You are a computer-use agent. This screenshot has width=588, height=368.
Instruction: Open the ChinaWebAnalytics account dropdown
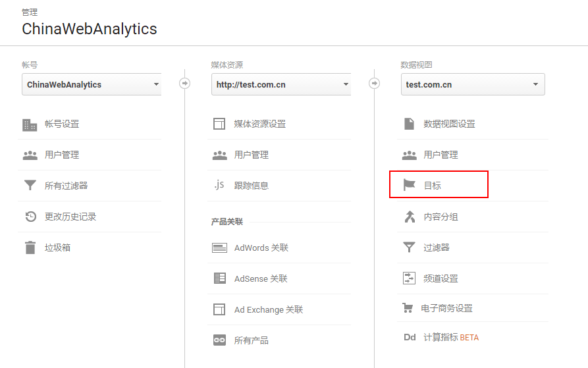pyautogui.click(x=92, y=84)
